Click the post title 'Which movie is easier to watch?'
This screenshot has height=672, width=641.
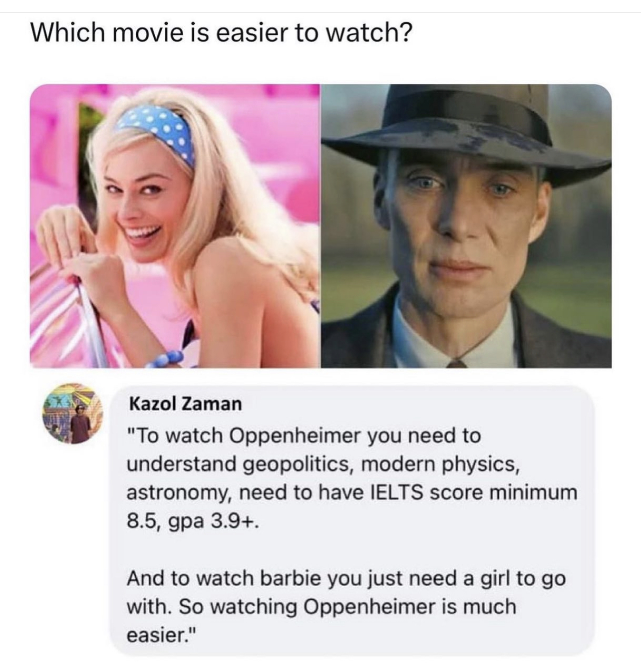click(x=222, y=33)
